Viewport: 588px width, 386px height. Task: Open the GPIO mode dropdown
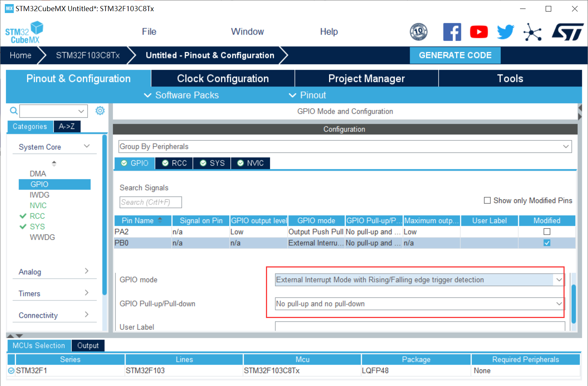point(419,280)
